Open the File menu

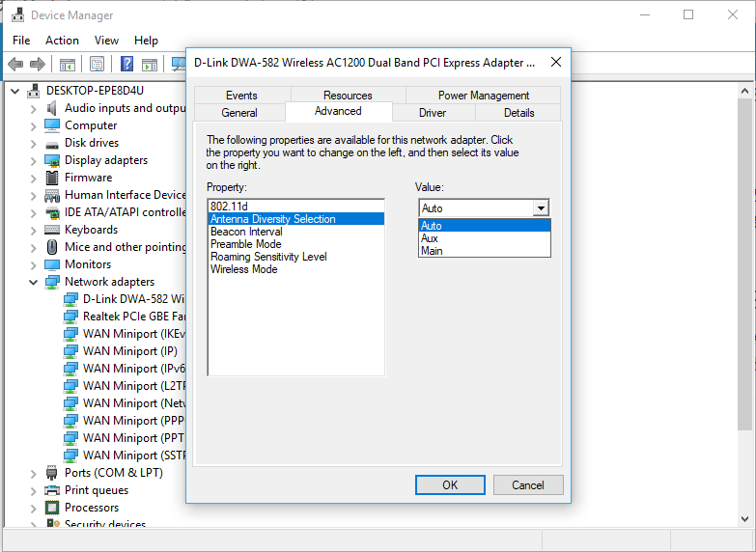(21, 41)
